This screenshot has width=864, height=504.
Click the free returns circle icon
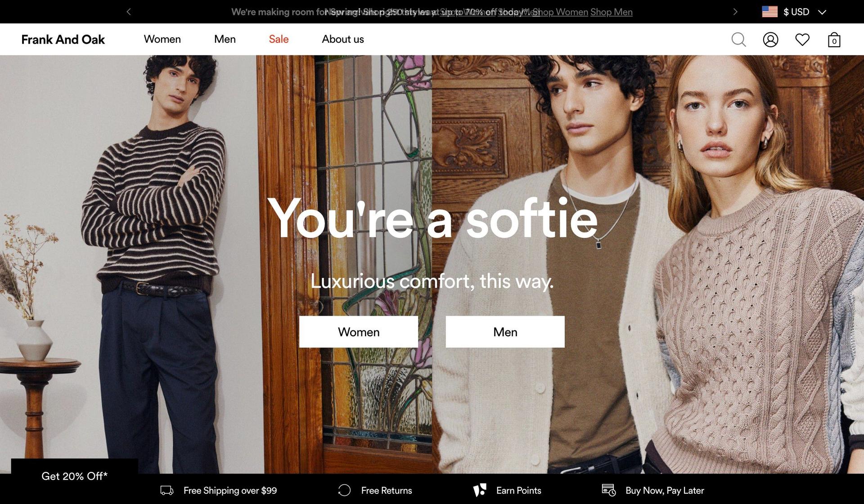coord(343,490)
